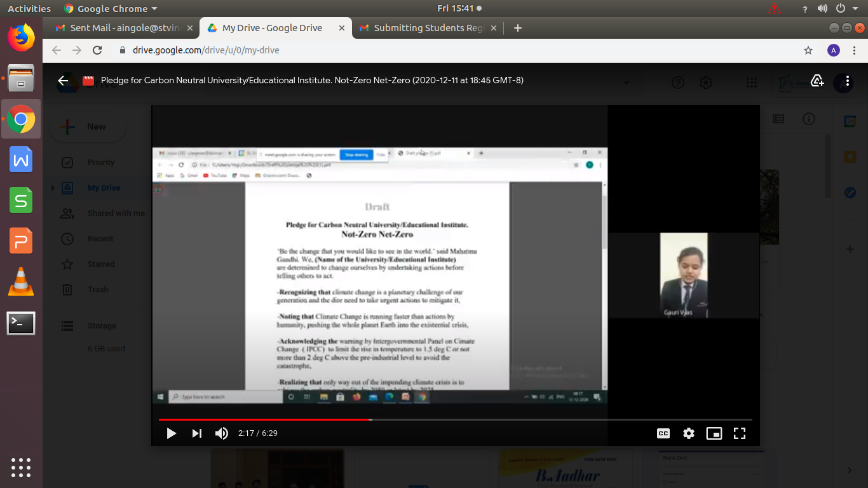Open system volume indicator

pos(823,9)
